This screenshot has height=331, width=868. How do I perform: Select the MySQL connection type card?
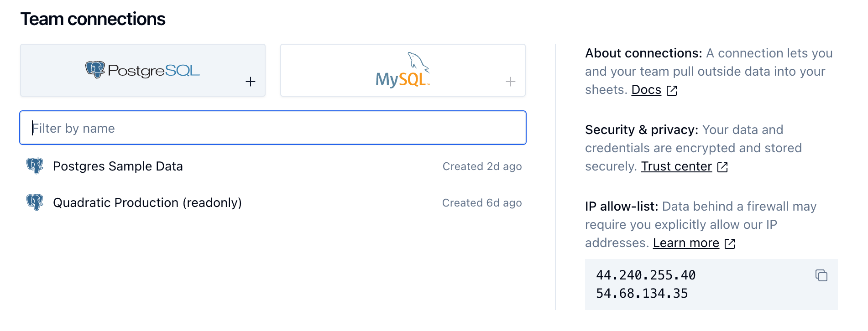tap(403, 70)
